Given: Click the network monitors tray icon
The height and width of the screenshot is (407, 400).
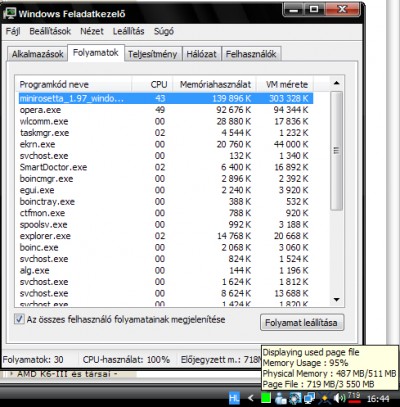Looking at the screenshot, I should [310, 398].
